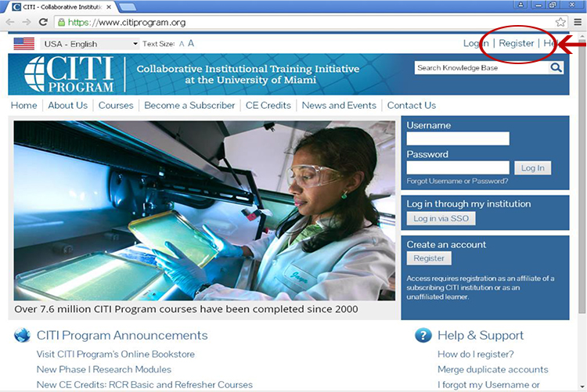Click the lab researcher banner image
This screenshot has height=392, width=587.
(204, 210)
